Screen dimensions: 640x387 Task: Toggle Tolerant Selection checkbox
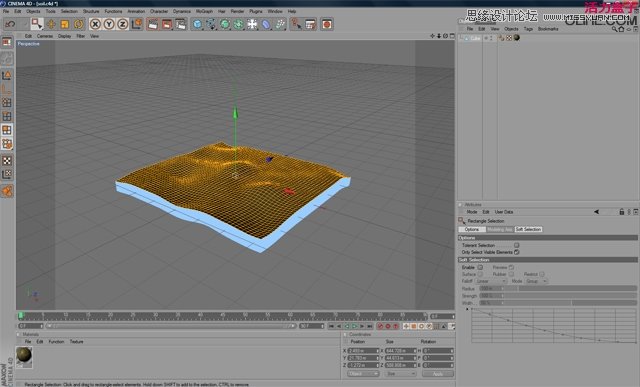click(517, 245)
